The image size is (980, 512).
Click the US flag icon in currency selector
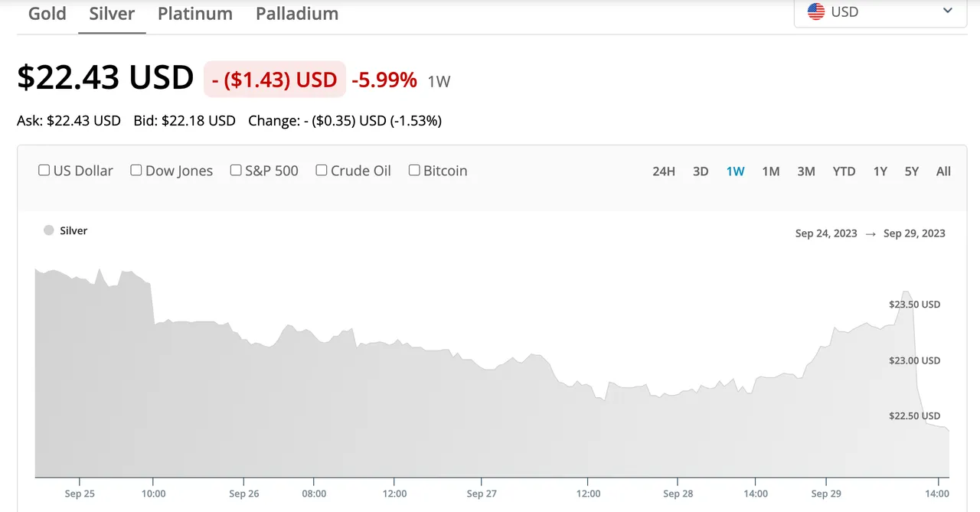click(x=816, y=12)
